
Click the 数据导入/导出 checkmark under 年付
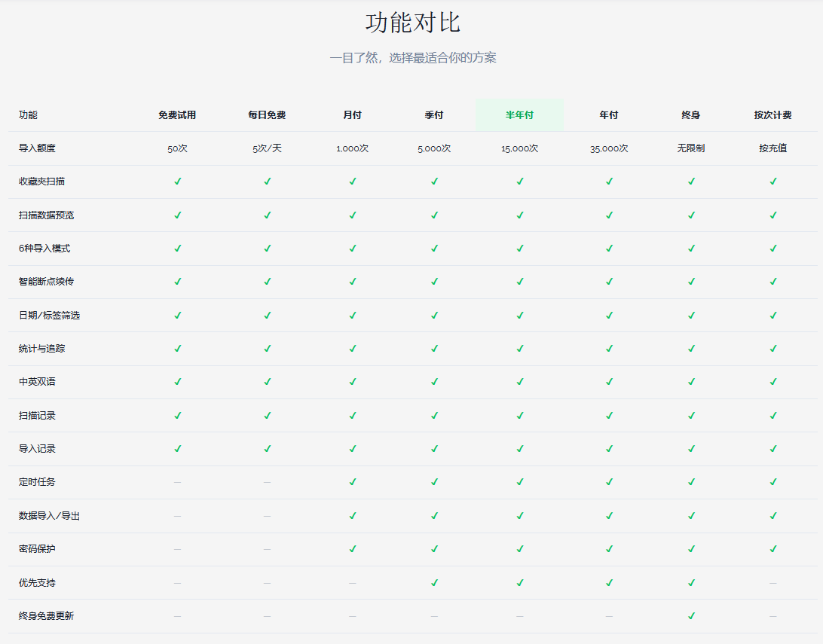610,515
